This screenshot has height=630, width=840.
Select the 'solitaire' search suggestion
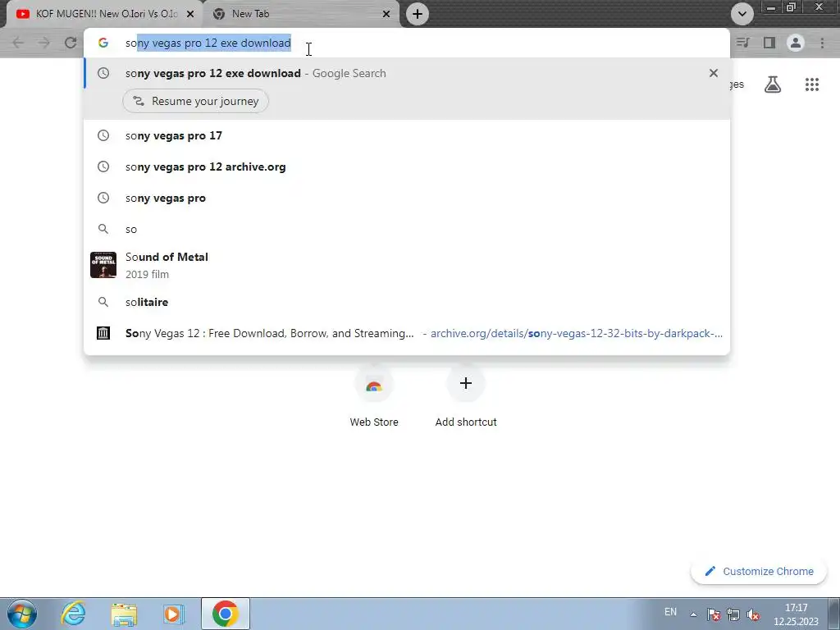pos(407,302)
